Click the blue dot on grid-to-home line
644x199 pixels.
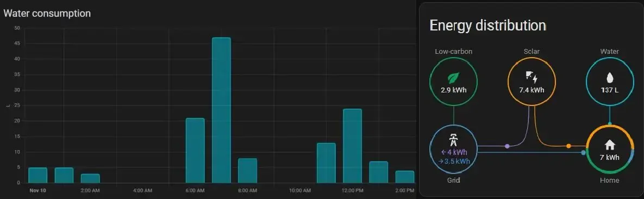[x=583, y=153]
